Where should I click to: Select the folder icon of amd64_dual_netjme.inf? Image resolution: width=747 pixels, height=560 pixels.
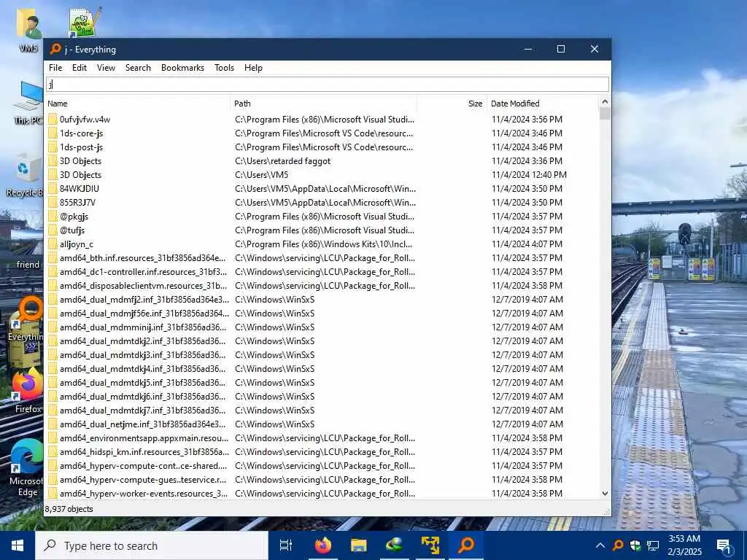point(53,424)
